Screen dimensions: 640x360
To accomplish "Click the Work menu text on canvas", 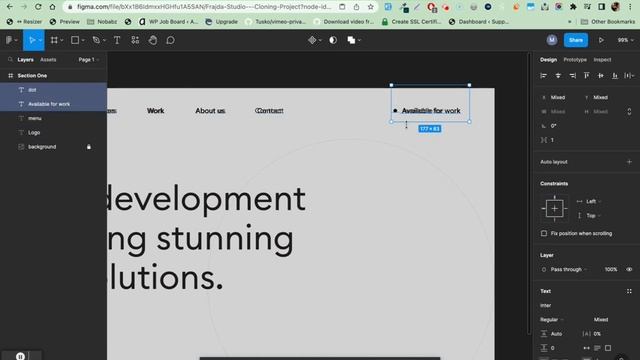I will click(x=156, y=111).
